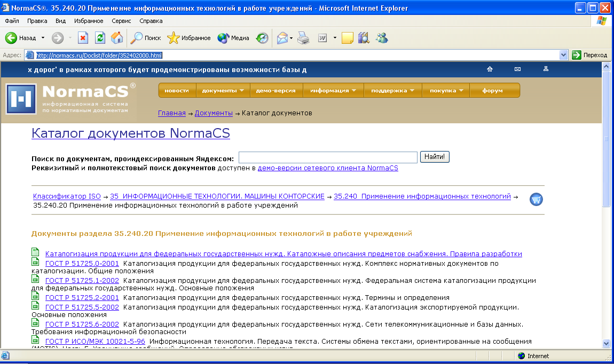Open the Справка menu
The width and height of the screenshot is (614, 364).
151,21
